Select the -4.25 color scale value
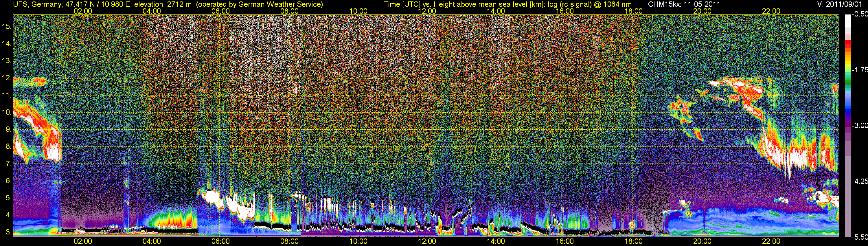The height and width of the screenshot is (246, 868). 860,181
